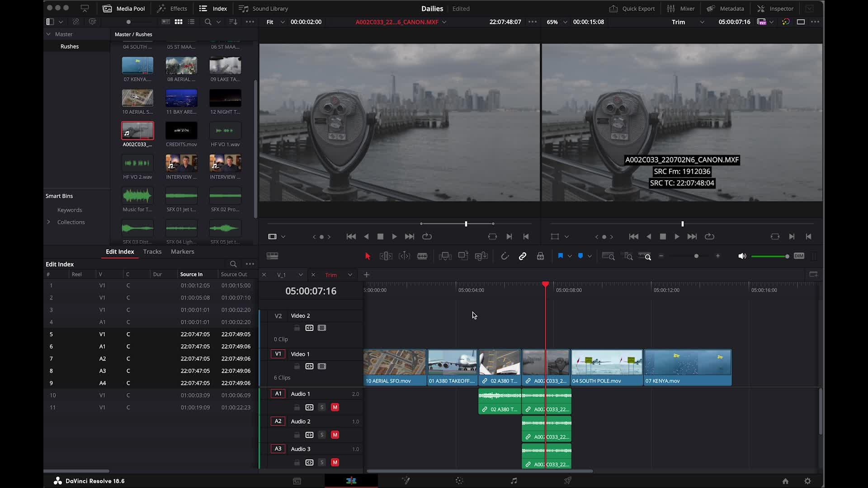This screenshot has height=488, width=868.
Task: Toggle Position Lock padlock icon
Action: click(540, 256)
